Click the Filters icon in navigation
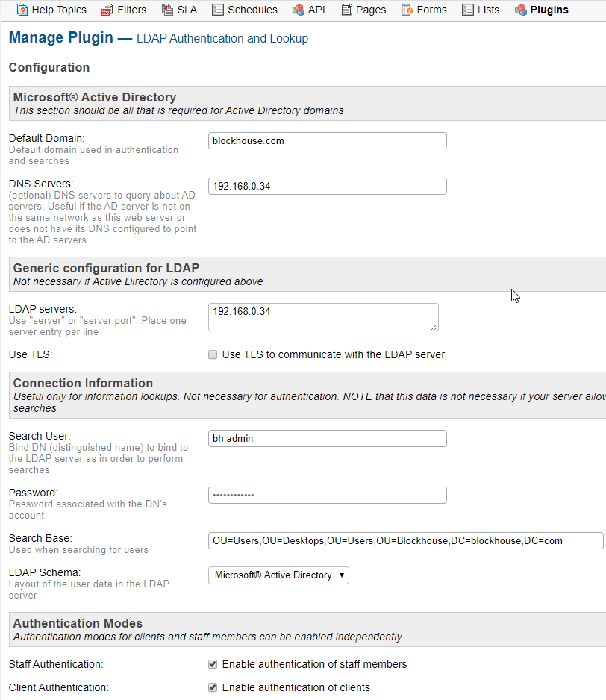 tap(107, 10)
